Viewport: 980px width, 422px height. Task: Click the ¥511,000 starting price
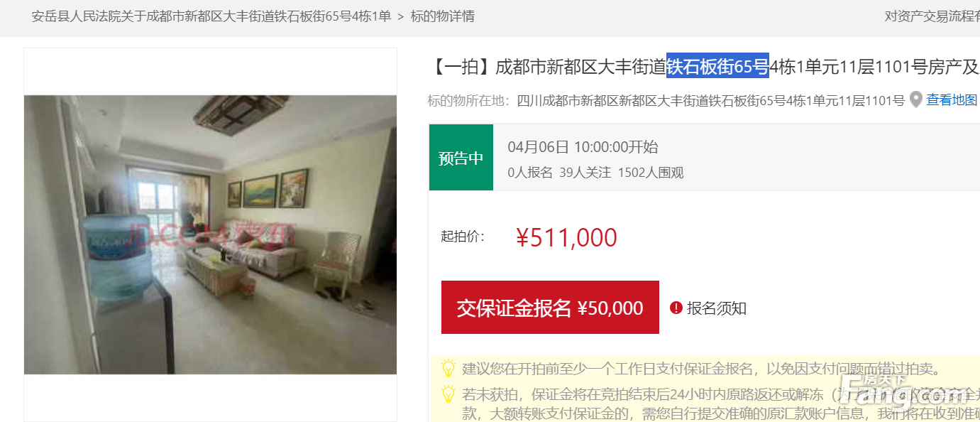566,237
